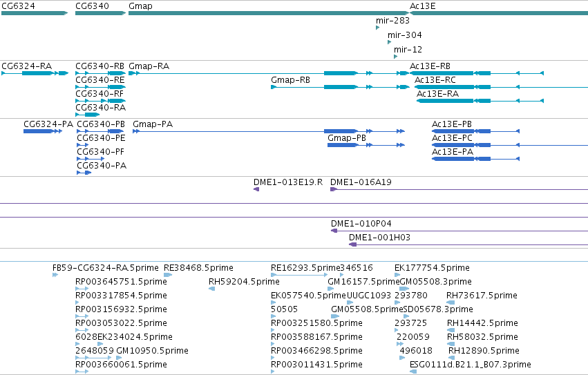This screenshot has width=588, height=375.
Task: Select protein CG6340-PF
Action: tap(100, 152)
